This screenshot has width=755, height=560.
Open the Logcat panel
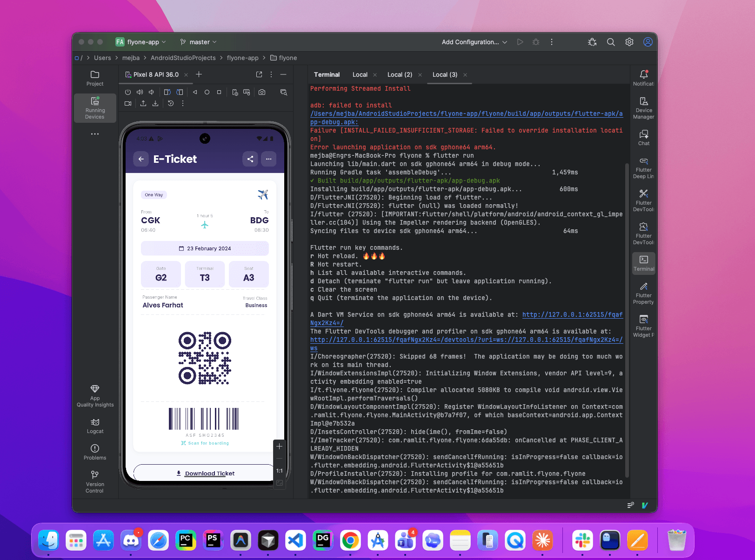95,426
